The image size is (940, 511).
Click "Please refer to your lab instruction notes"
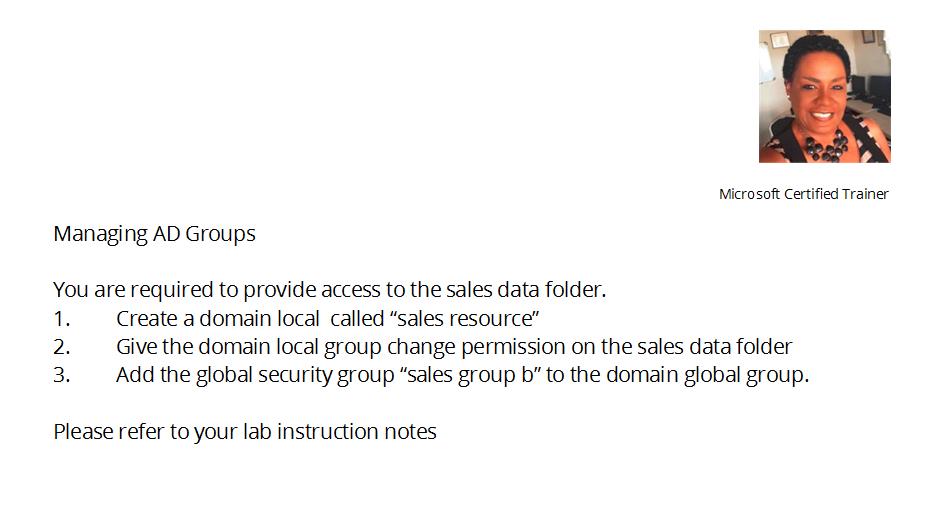tap(245, 432)
